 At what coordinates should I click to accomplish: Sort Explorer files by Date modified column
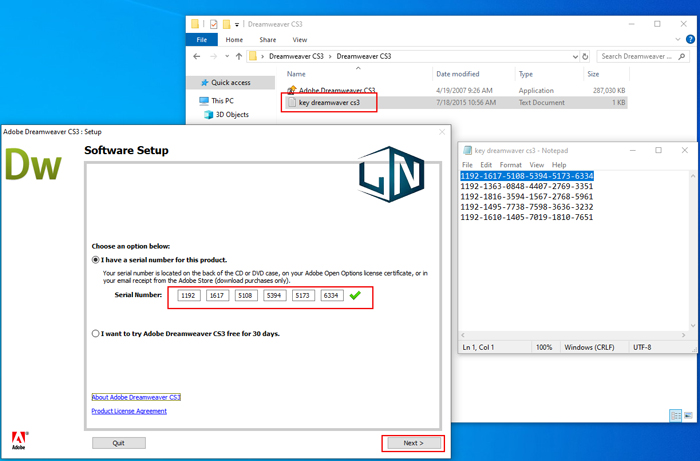tap(458, 74)
